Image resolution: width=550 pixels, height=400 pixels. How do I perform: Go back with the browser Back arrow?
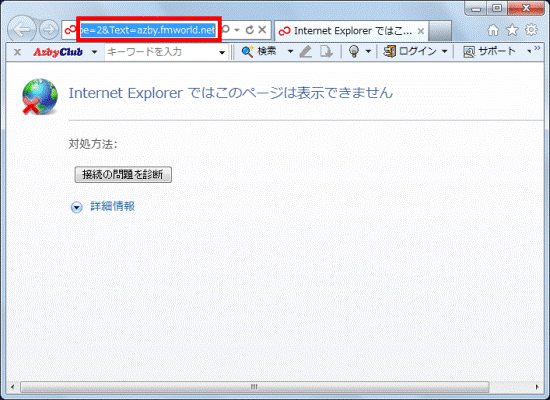pyautogui.click(x=22, y=30)
